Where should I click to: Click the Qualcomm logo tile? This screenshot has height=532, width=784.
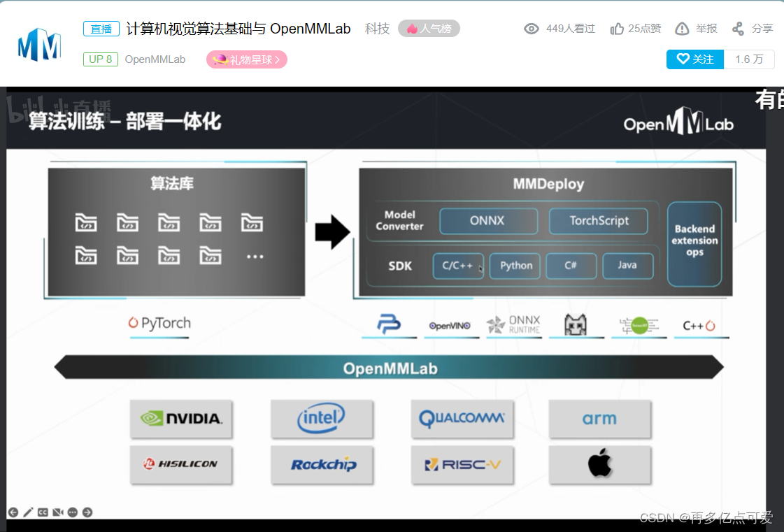point(462,419)
